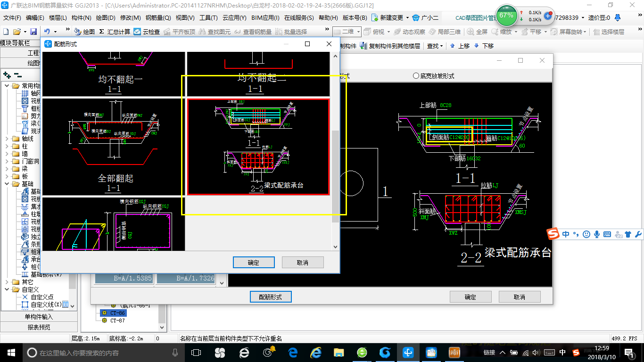Open 缩放 zoom dropdown arrow

point(516,32)
